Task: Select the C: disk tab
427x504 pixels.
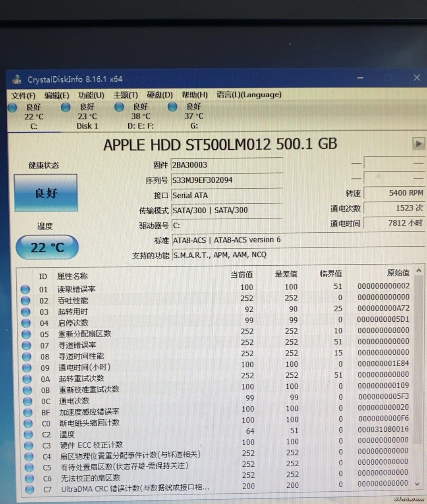Action: [34, 117]
